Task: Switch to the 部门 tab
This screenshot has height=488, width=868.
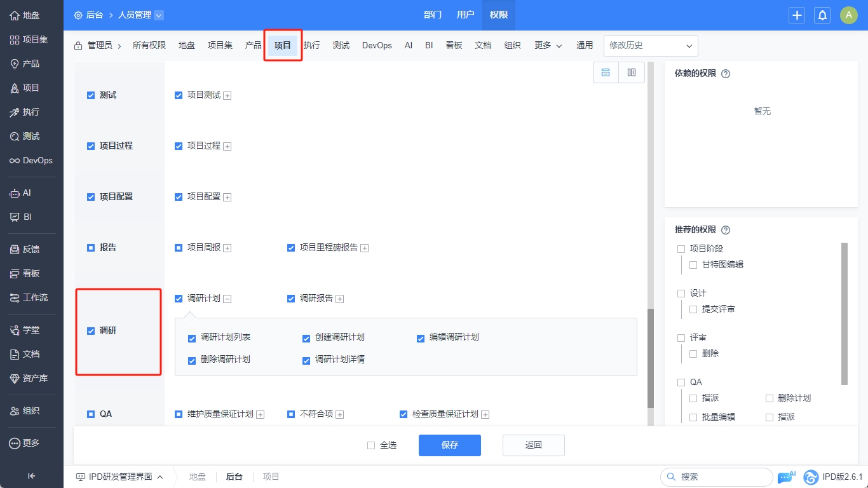Action: (433, 15)
